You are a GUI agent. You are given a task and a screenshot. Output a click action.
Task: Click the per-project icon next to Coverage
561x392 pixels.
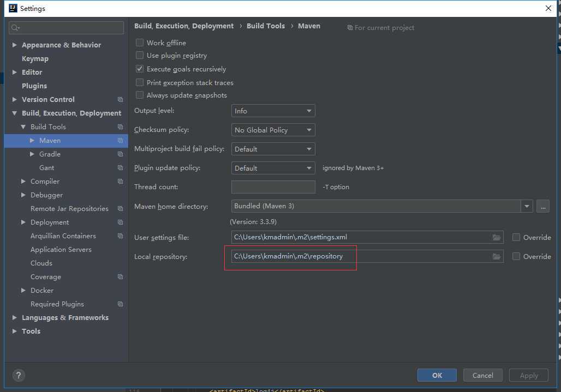(120, 276)
